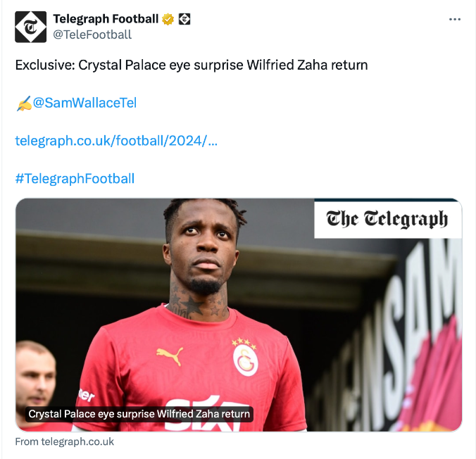
Task: Open the Telegraph Football profile avatar
Action: tap(31, 27)
